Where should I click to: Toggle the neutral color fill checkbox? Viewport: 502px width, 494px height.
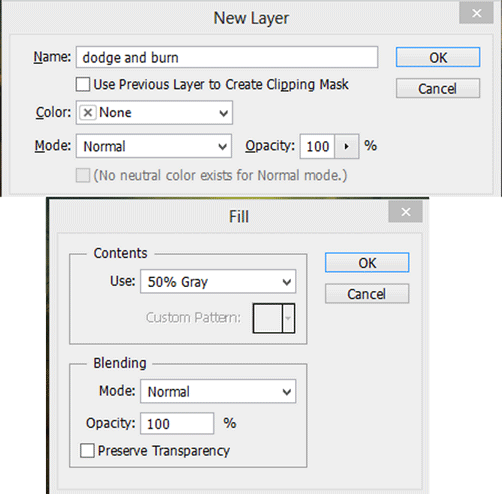(x=83, y=175)
